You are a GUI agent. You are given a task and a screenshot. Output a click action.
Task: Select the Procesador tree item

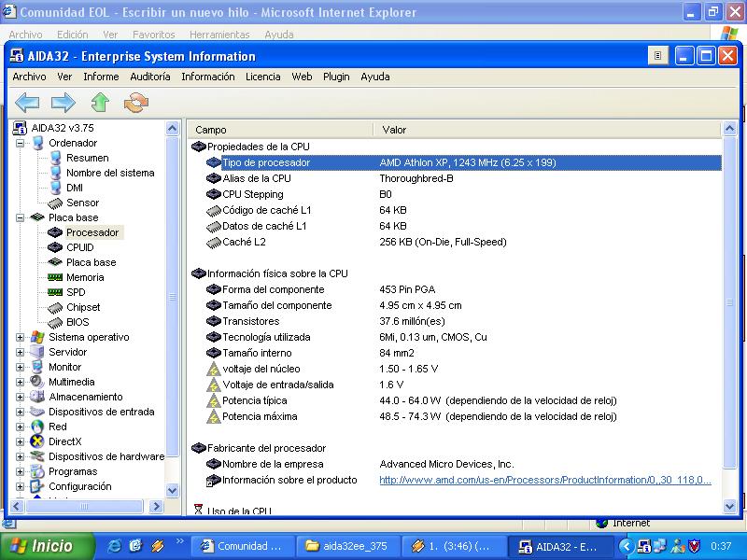[x=92, y=232]
